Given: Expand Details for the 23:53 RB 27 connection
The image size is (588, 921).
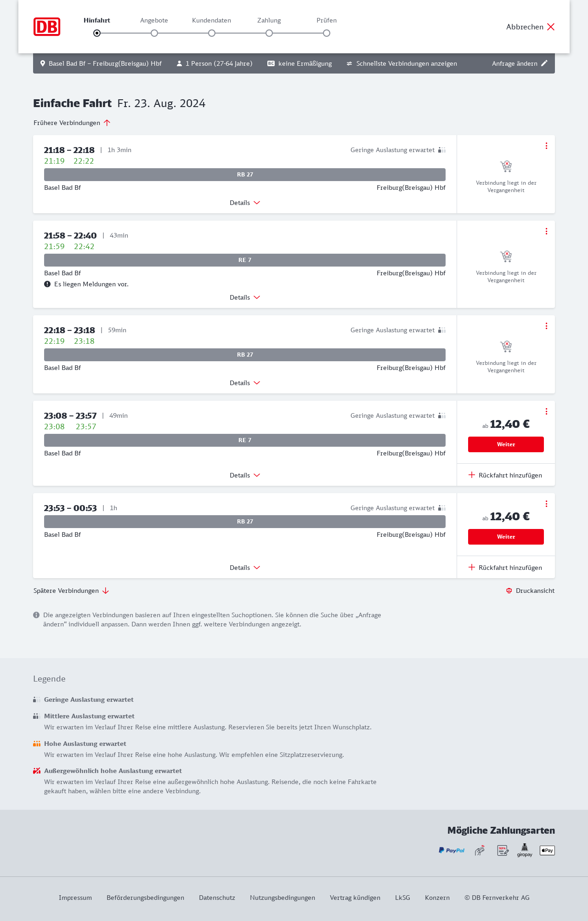Looking at the screenshot, I should coord(245,568).
